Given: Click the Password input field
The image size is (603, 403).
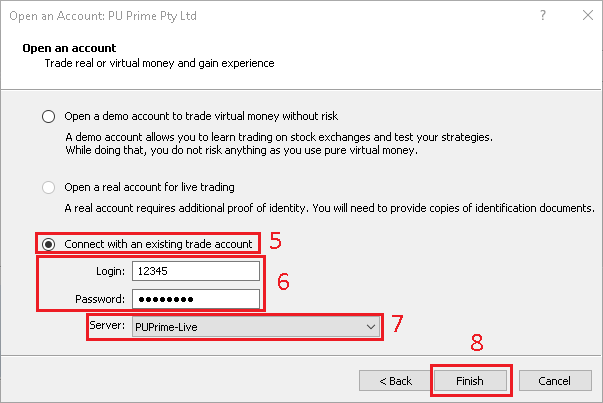Looking at the screenshot, I should click(x=195, y=298).
